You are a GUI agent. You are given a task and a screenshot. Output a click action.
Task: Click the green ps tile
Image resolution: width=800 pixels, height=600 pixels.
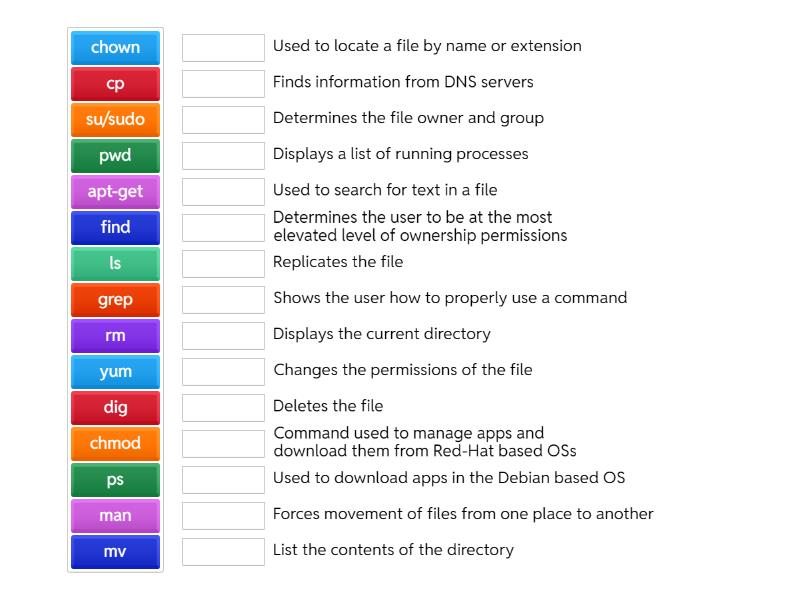pyautogui.click(x=115, y=479)
